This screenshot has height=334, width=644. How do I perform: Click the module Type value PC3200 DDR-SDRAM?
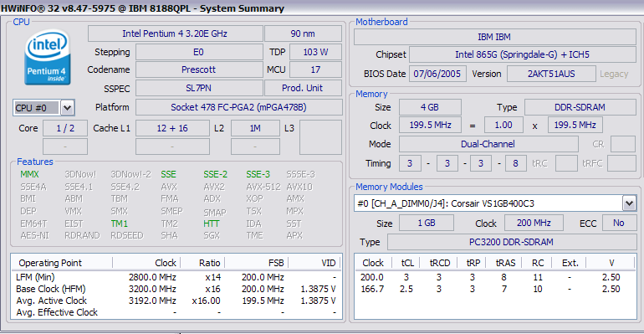click(x=511, y=242)
